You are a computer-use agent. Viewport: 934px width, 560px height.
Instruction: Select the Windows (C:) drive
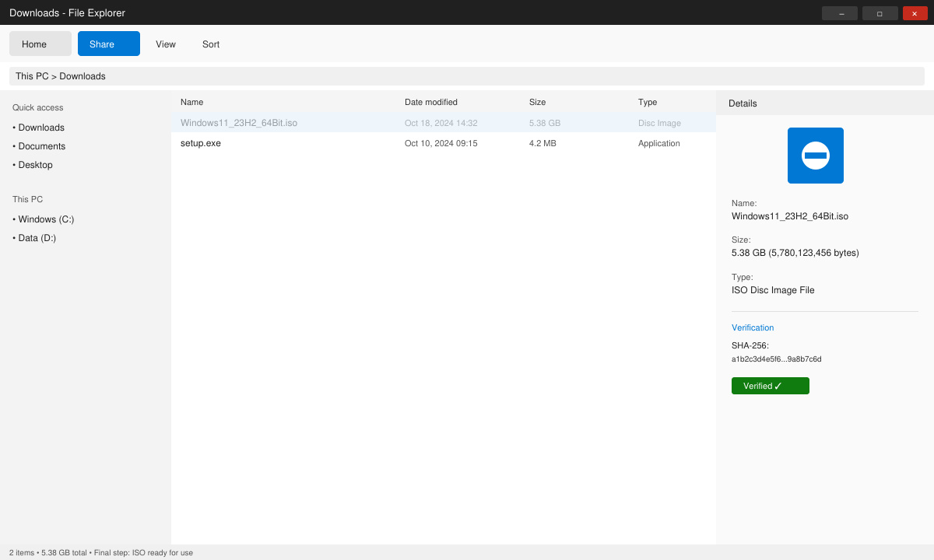tap(44, 219)
